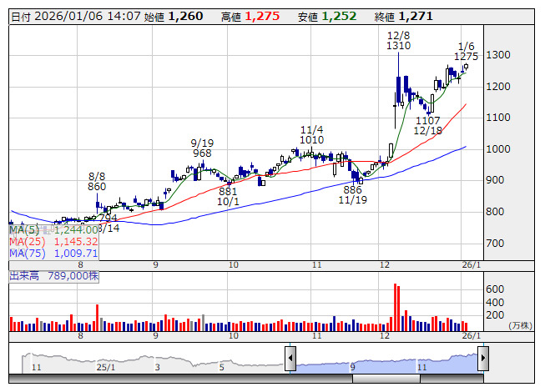Click the 25/1 point in the overview chart
This screenshot has height=392, width=545.
pos(106,367)
